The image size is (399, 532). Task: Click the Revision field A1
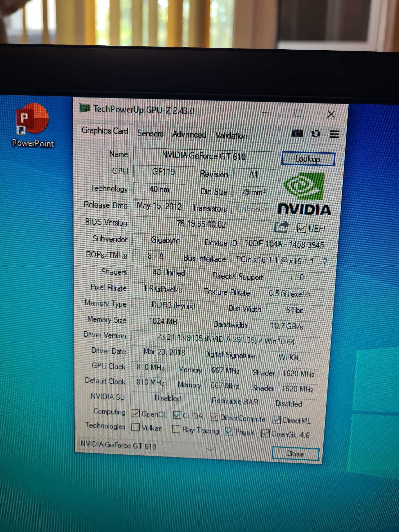[x=253, y=174]
